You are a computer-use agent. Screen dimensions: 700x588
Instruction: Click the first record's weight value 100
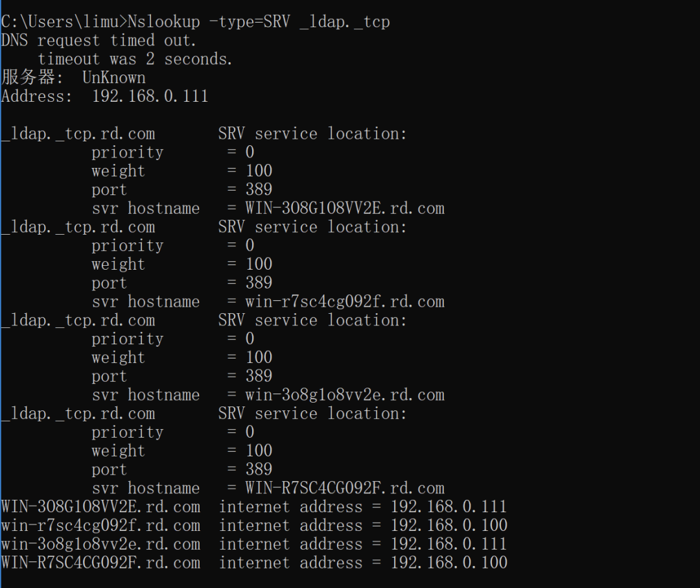[x=259, y=171]
